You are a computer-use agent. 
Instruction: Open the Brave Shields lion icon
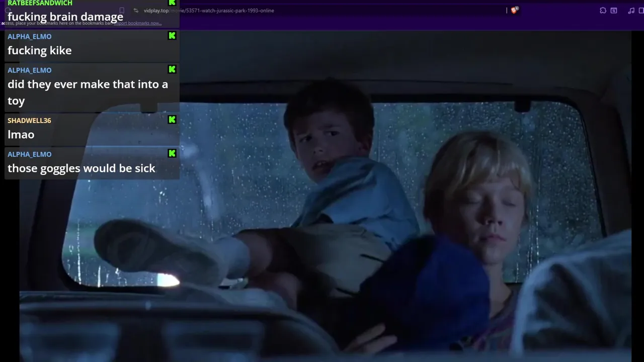[514, 10]
